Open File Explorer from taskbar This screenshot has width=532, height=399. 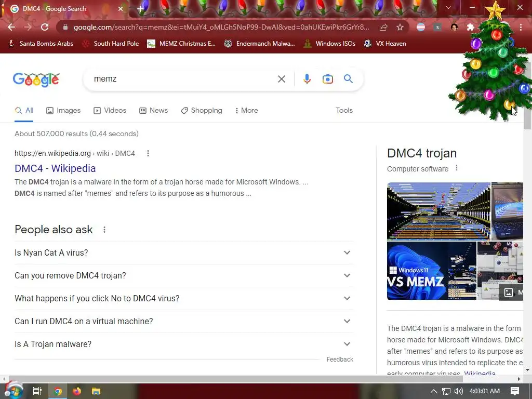tap(96, 391)
